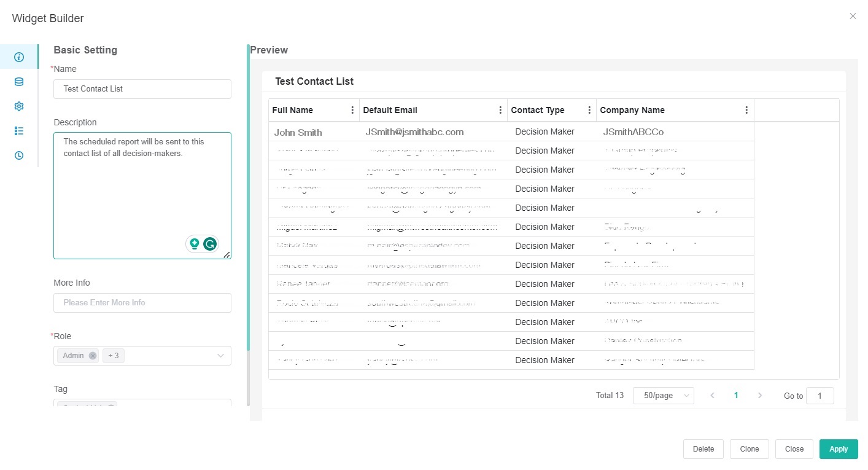Click the Grammarly icon in Description box
The height and width of the screenshot is (470, 868).
click(x=210, y=244)
